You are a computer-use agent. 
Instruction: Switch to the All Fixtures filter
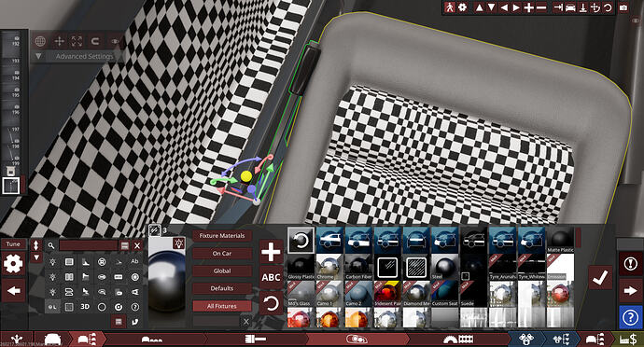(x=222, y=306)
